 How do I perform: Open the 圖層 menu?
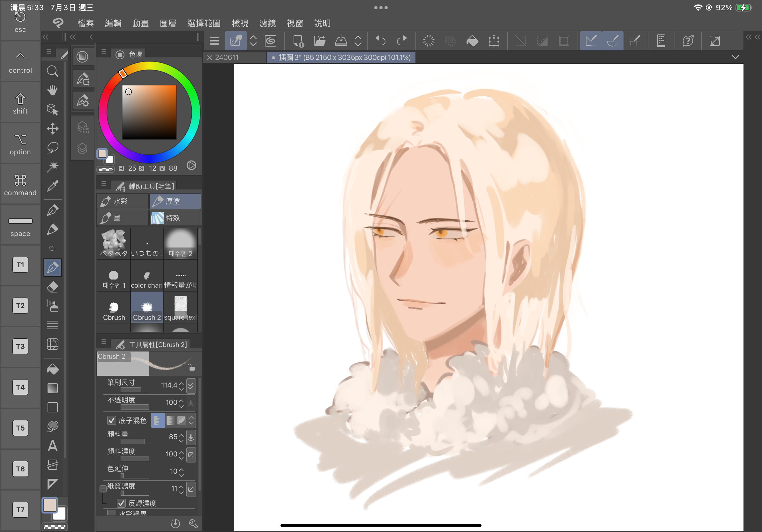[x=168, y=23]
